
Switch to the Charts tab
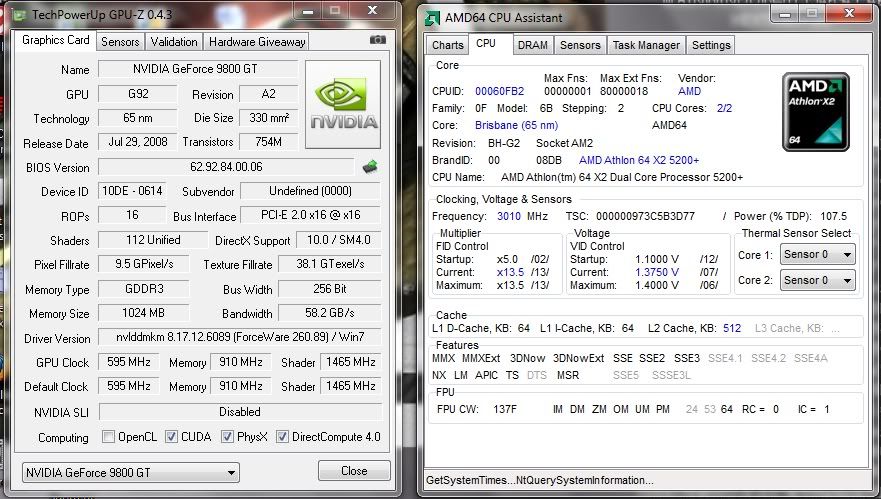[448, 45]
